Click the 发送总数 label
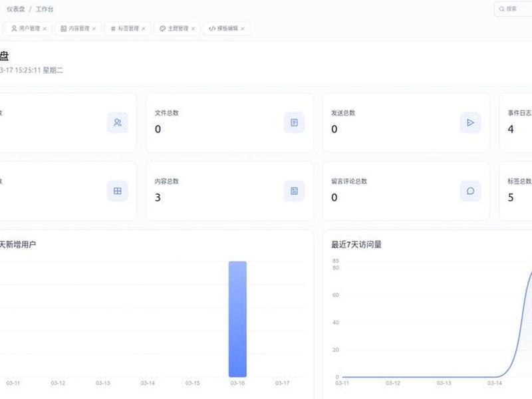This screenshot has height=399, width=532. click(343, 113)
